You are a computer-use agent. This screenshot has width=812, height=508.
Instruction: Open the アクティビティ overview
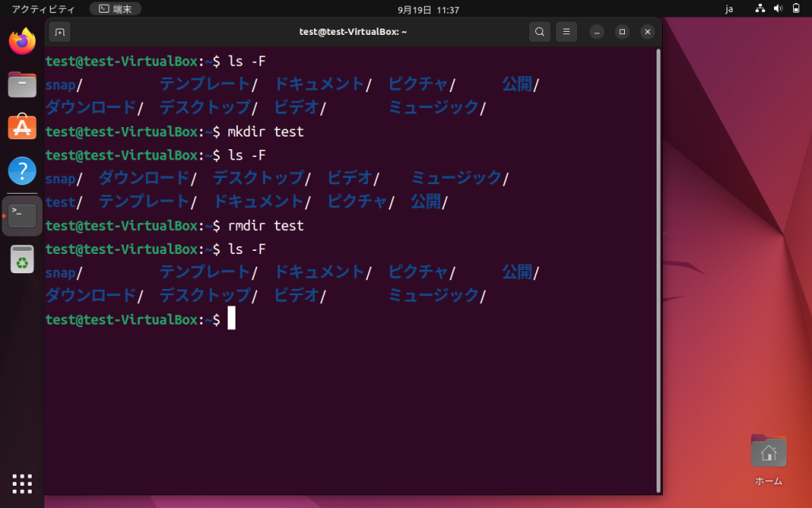click(43, 10)
